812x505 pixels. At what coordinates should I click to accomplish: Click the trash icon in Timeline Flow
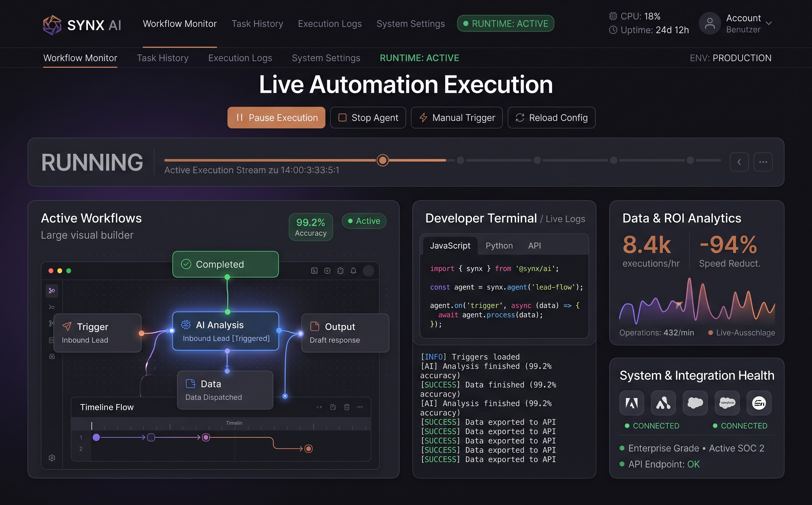coord(347,407)
